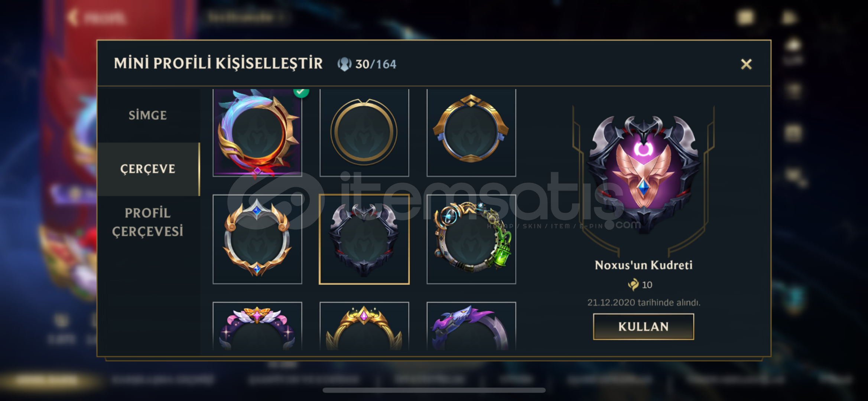Viewport: 868px width, 401px height.
Task: Click the collection counter icon near 30/164
Action: click(x=344, y=64)
